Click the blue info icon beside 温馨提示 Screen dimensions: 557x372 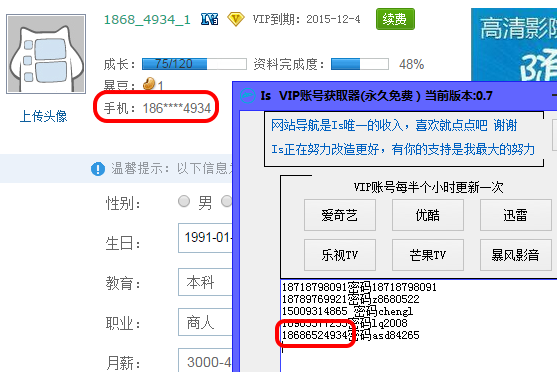98,169
